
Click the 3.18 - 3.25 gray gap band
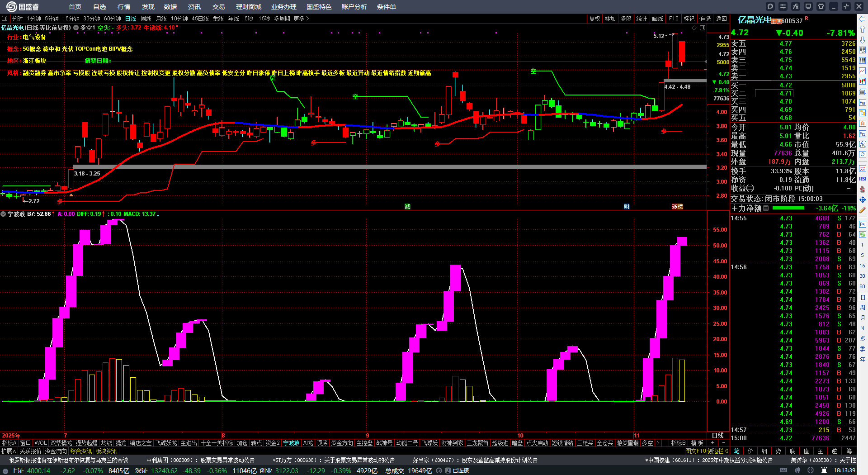[x=390, y=167]
